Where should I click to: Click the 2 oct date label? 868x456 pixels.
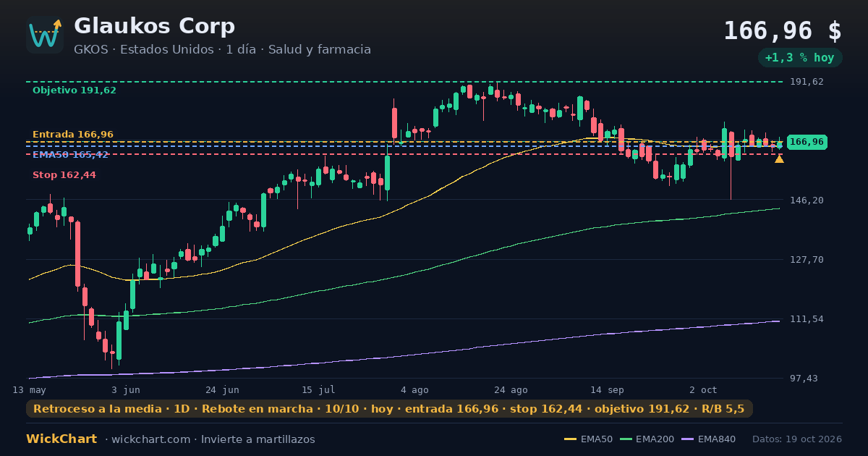703,389
